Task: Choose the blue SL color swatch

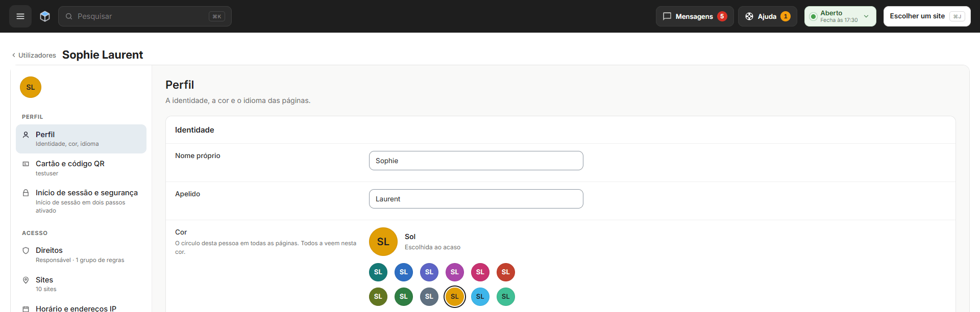Action: (x=404, y=272)
